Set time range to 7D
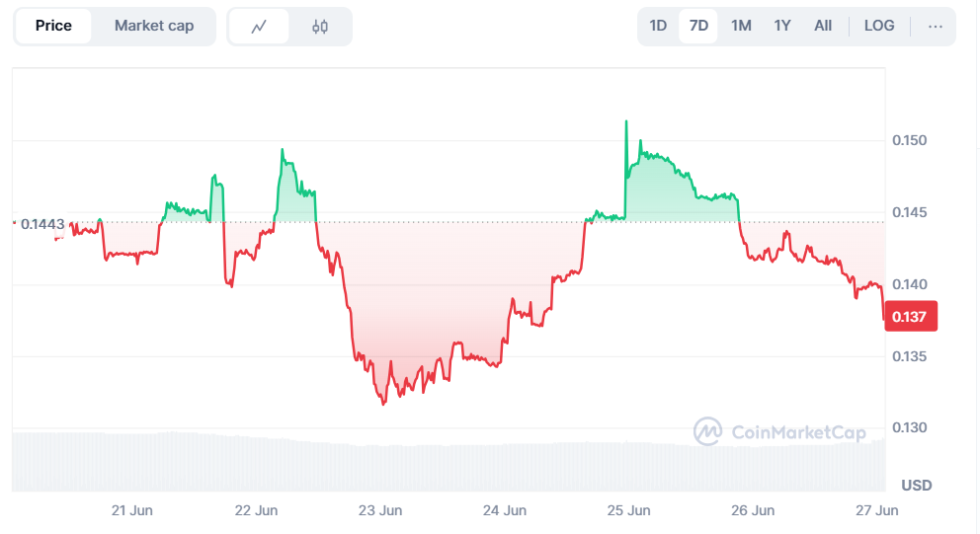The height and width of the screenshot is (534, 980). tap(698, 26)
